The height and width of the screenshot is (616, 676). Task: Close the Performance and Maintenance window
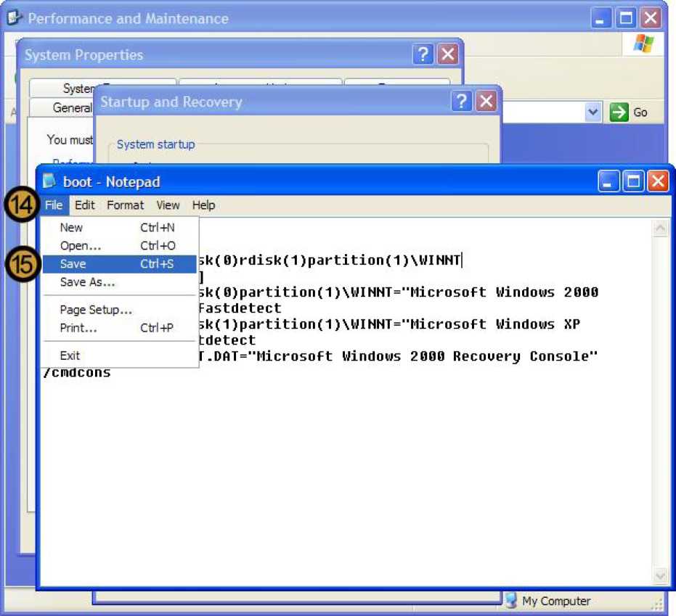pyautogui.click(x=651, y=18)
